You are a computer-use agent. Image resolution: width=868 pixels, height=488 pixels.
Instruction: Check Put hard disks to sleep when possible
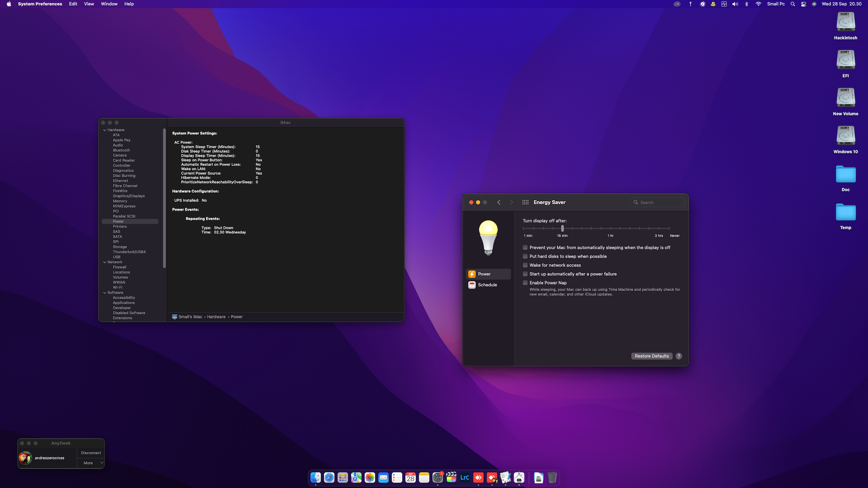pos(525,256)
